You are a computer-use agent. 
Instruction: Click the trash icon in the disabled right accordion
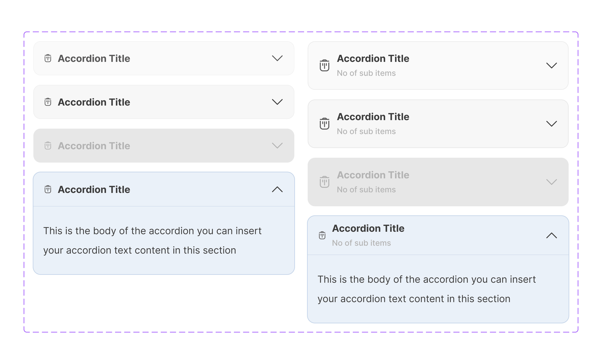point(324,182)
